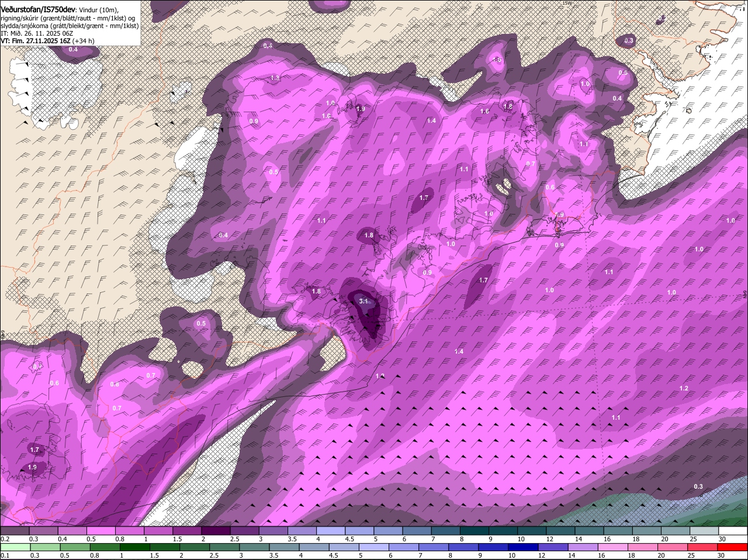Pick the pale green swatch between 0.1 and 0.3 in the bottom legend row
748x560 pixels.
click(x=16, y=547)
